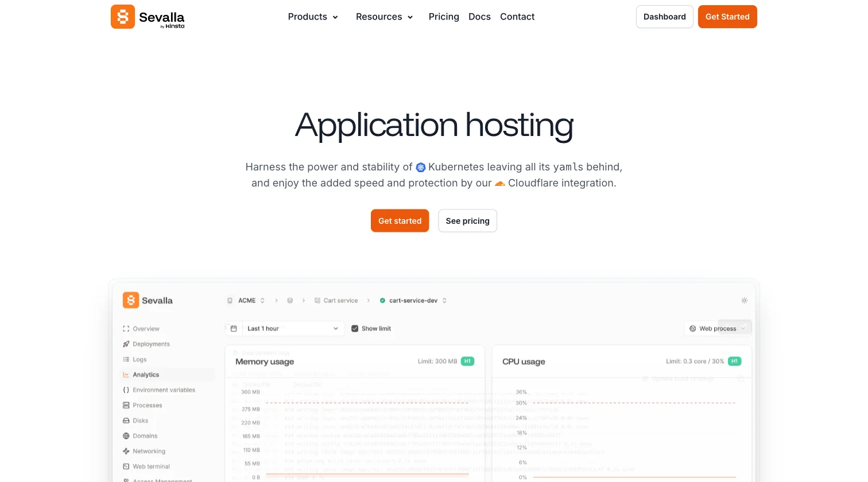Image resolution: width=868 pixels, height=482 pixels.
Task: Open the Logs list icon in sidebar
Action: (x=126, y=359)
